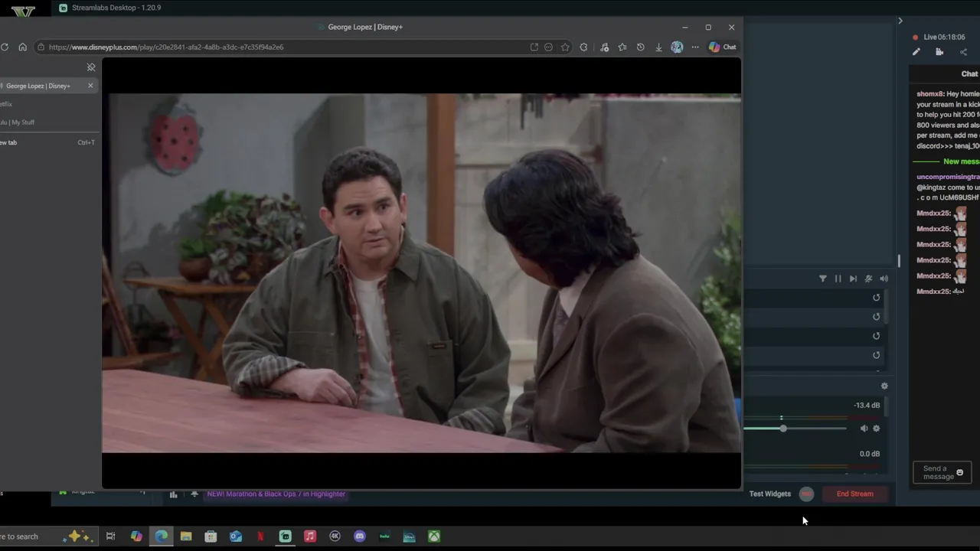Close the George Lopez | Disney+ tab
The image size is (980, 551).
click(x=90, y=86)
